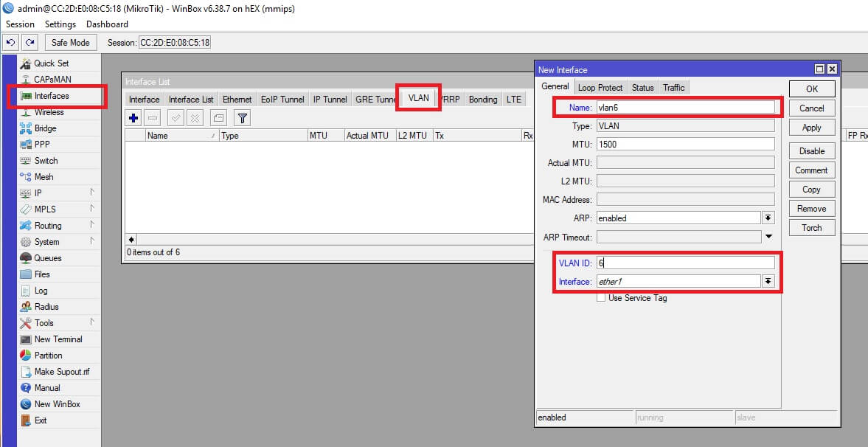Click the Remove button

coord(811,209)
